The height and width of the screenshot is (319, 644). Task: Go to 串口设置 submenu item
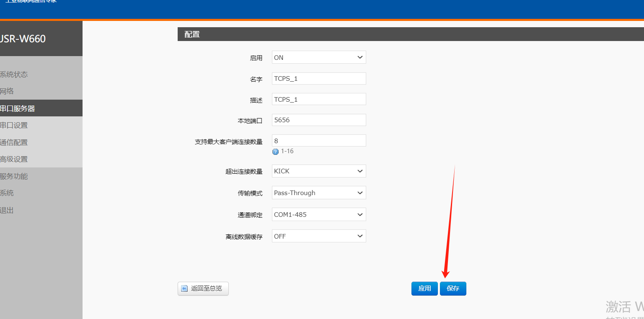[14, 125]
